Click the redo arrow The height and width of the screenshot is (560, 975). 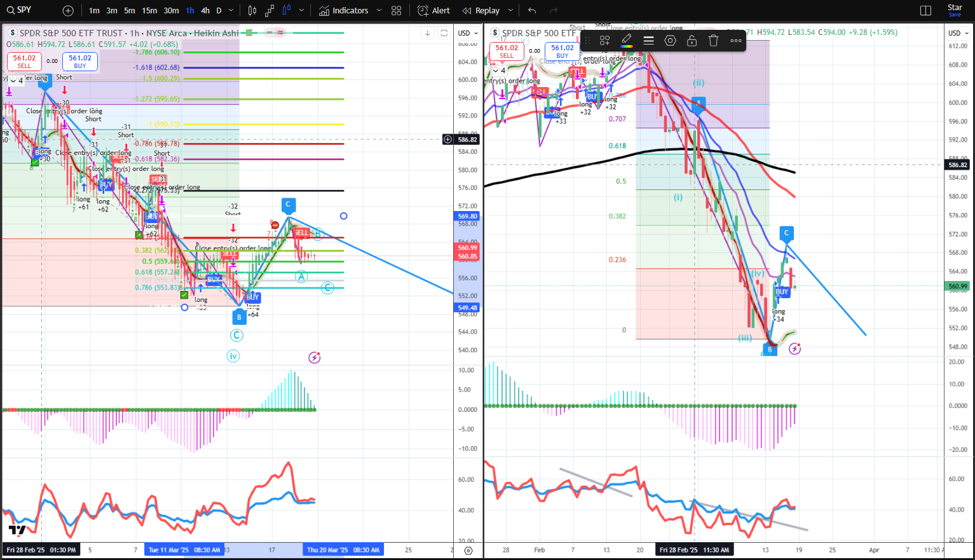click(554, 11)
